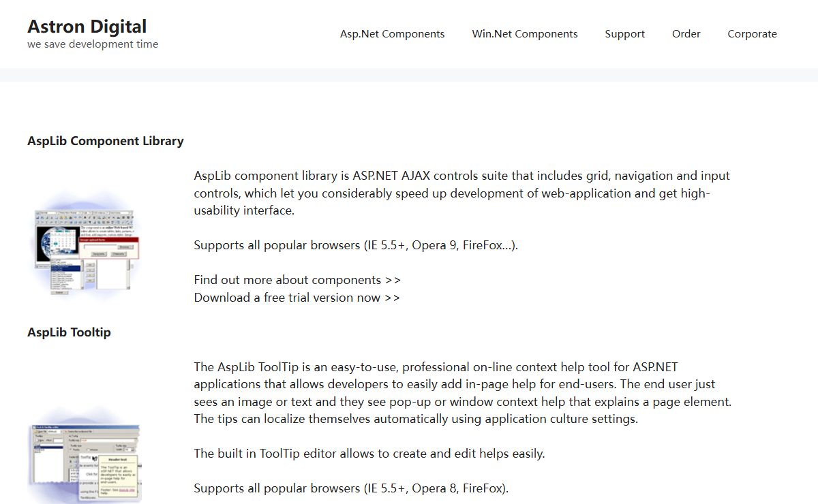Viewport: 818px width, 504px height.
Task: Open the AspLib Component Library screenshot thumbnail
Action: pyautogui.click(x=85, y=245)
